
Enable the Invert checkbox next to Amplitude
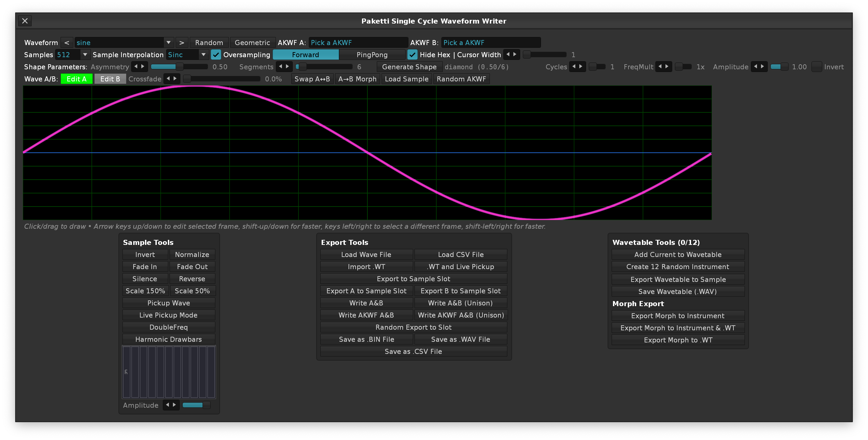817,67
